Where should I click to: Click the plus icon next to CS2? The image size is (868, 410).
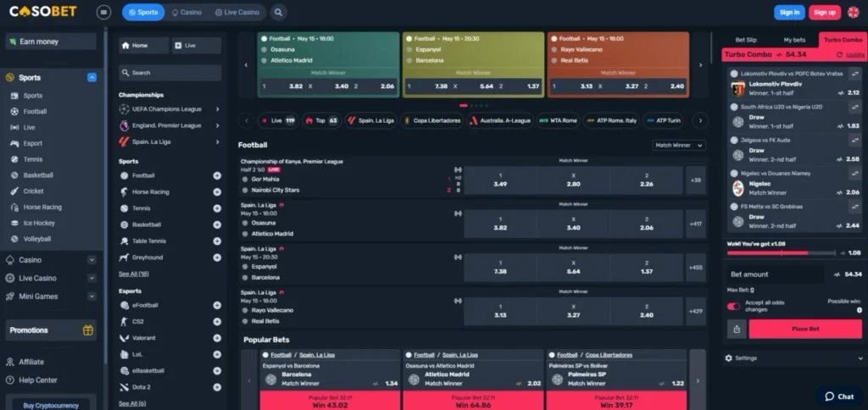tap(217, 321)
